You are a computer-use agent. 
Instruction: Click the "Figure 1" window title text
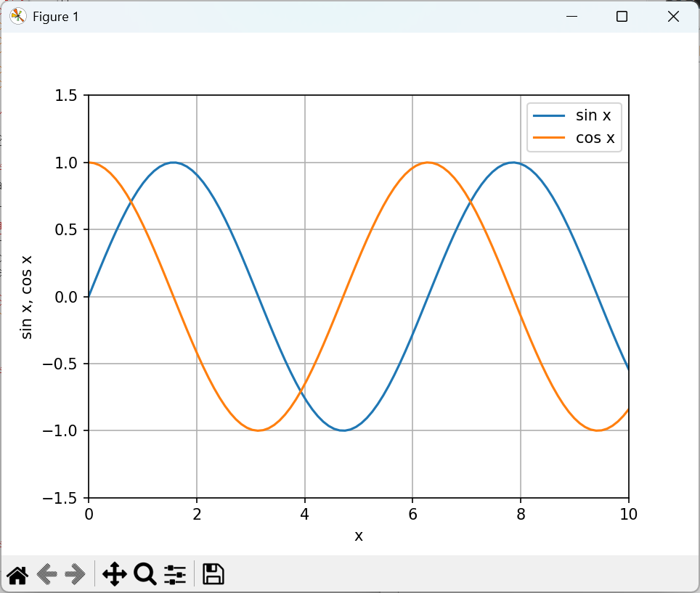tap(55, 17)
